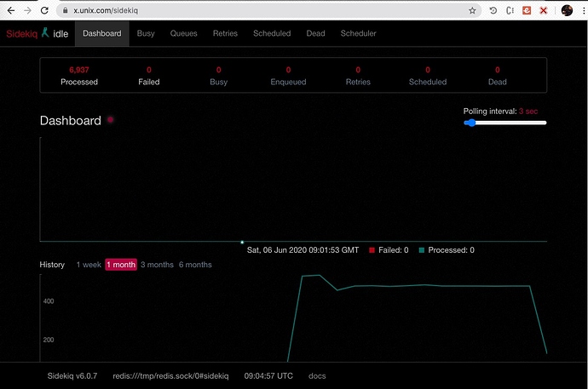Click the 'Polling interval: 3 sec' label

click(x=500, y=112)
